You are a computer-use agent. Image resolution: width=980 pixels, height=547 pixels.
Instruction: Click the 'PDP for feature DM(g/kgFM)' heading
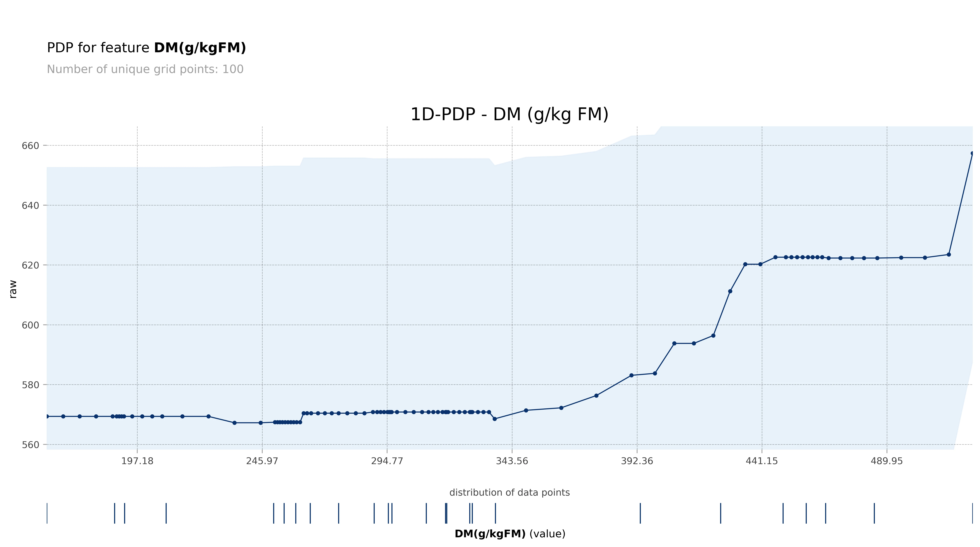[x=147, y=48]
